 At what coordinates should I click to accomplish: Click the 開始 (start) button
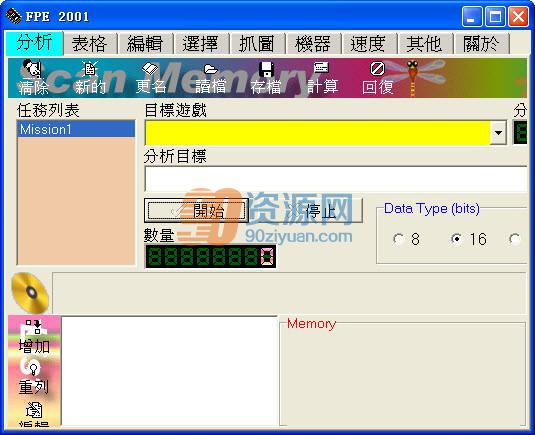[196, 211]
